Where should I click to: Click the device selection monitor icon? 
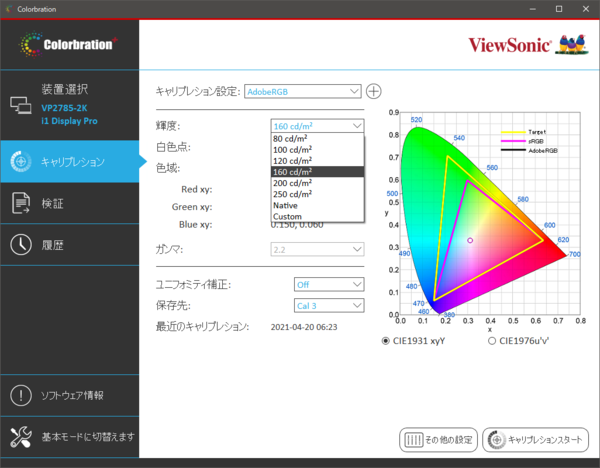(x=21, y=105)
